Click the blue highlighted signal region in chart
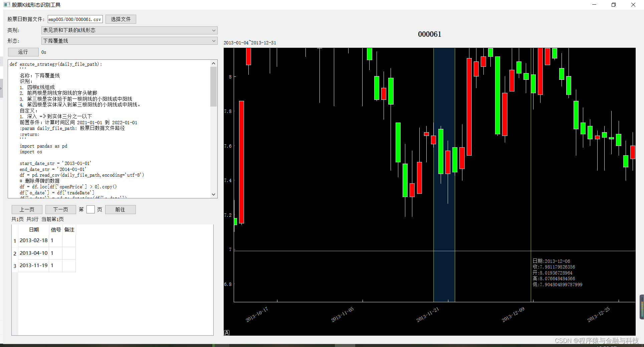 444,175
